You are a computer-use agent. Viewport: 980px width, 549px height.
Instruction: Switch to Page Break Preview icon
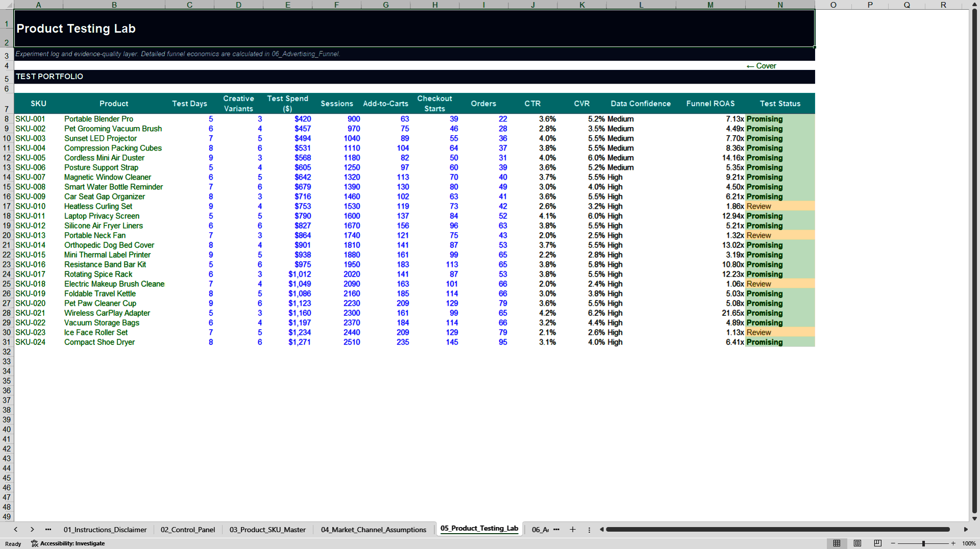pos(877,543)
